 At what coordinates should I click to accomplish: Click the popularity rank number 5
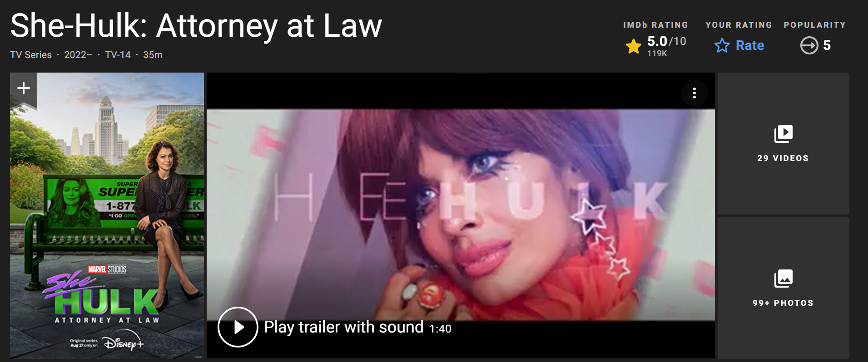click(x=827, y=45)
